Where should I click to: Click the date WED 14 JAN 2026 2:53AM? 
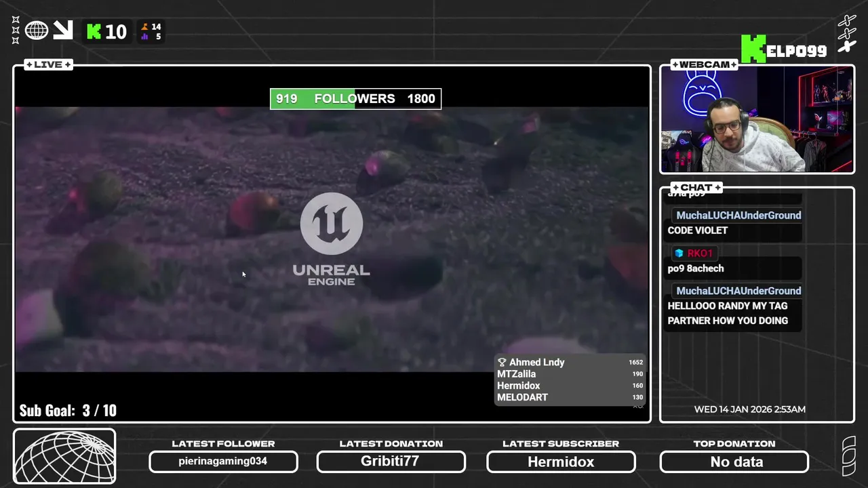[x=750, y=409]
